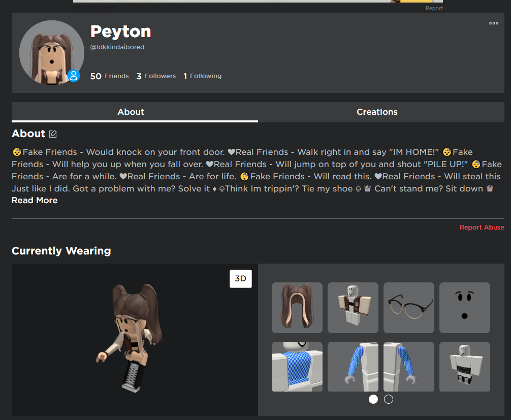
Task: Click the Currently Wearing heading
Action: tap(61, 251)
